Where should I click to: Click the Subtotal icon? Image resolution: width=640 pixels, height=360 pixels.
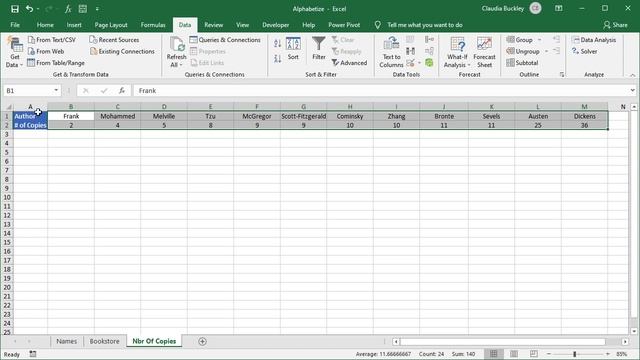pos(522,62)
